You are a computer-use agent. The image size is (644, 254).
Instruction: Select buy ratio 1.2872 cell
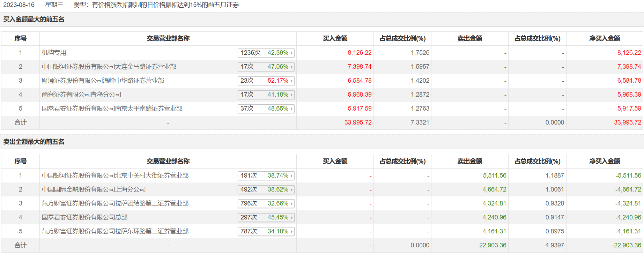click(420, 95)
